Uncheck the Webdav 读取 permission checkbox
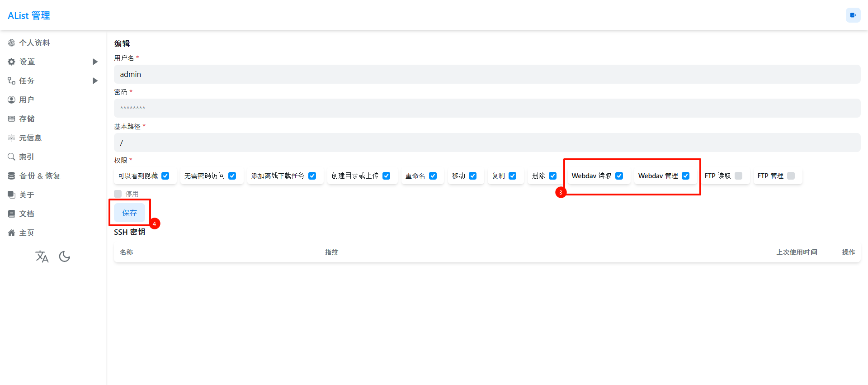 click(x=619, y=176)
